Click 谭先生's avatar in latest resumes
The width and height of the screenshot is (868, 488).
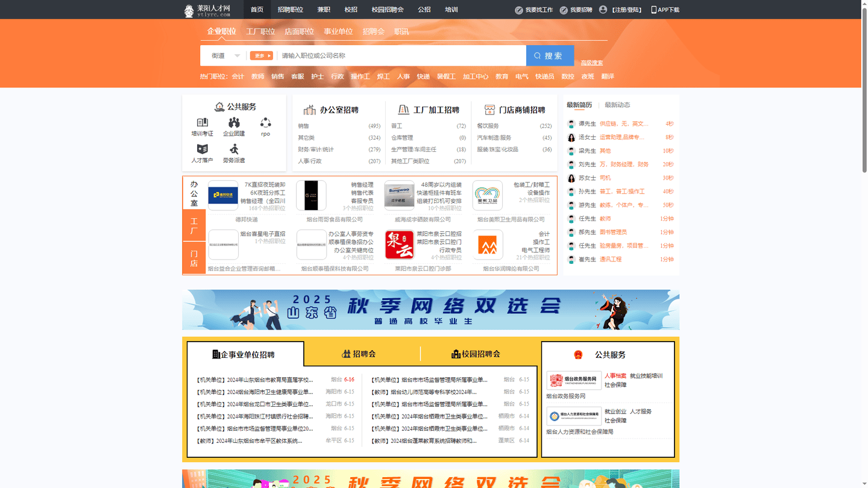click(x=571, y=124)
